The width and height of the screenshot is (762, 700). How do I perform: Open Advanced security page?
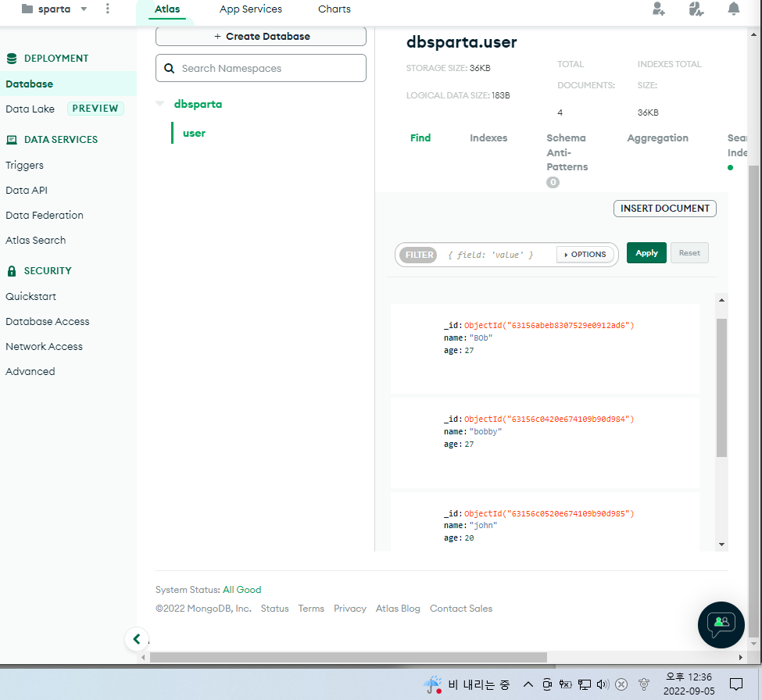[x=30, y=372]
